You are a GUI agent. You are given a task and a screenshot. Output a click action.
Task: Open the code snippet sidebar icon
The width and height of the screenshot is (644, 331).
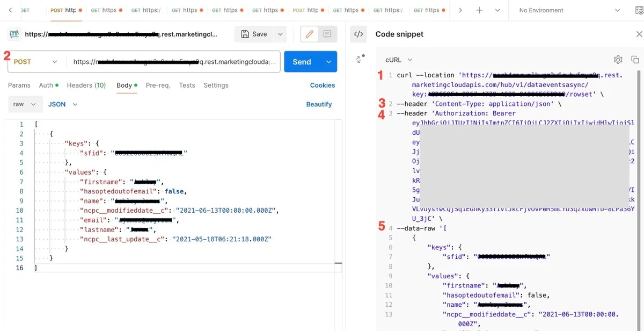pos(358,34)
